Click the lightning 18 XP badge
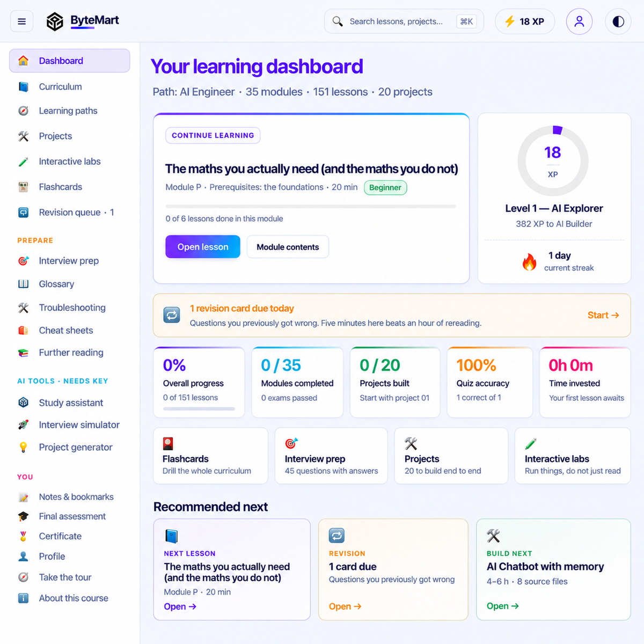Screen dimensions: 644x644 click(x=524, y=21)
